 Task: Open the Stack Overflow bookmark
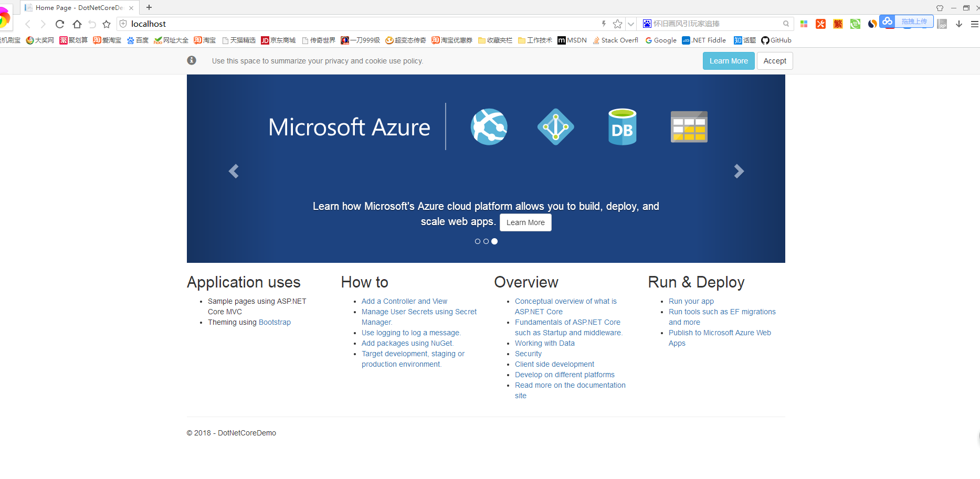coord(616,40)
